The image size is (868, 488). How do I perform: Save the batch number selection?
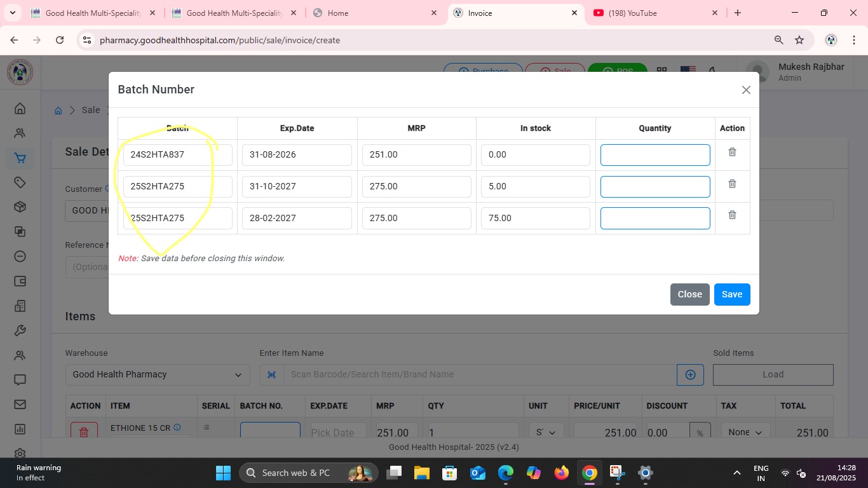tap(732, 294)
